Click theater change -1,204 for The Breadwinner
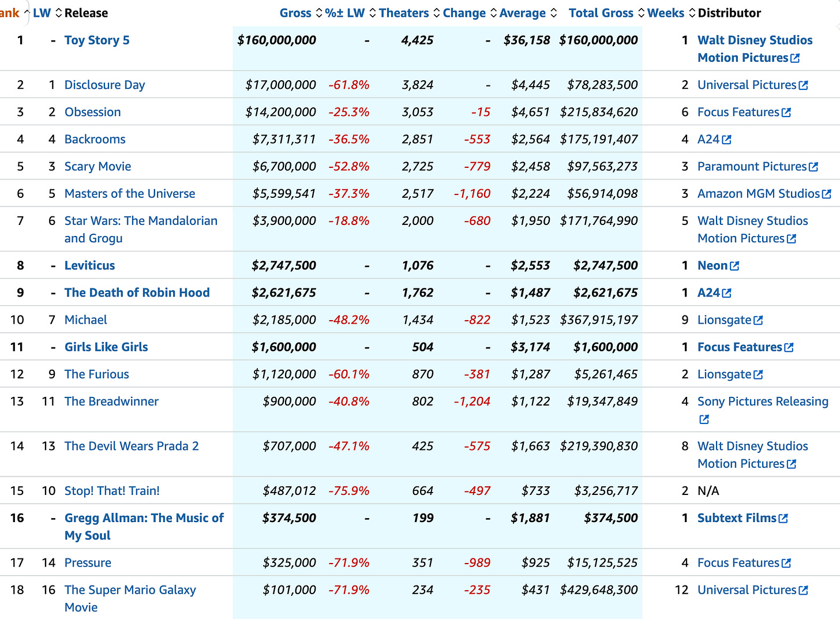This screenshot has width=840, height=619. point(472,401)
